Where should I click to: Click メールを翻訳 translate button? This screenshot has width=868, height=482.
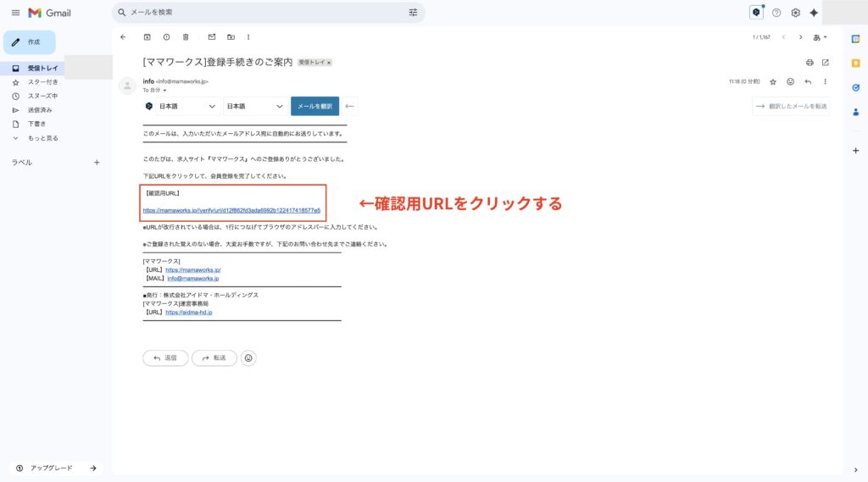[x=315, y=106]
